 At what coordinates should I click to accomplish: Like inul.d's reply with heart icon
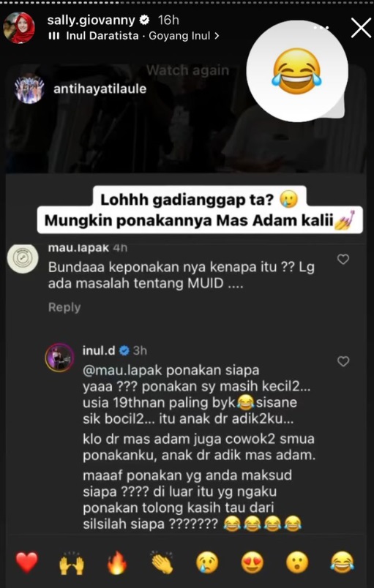coord(343,361)
